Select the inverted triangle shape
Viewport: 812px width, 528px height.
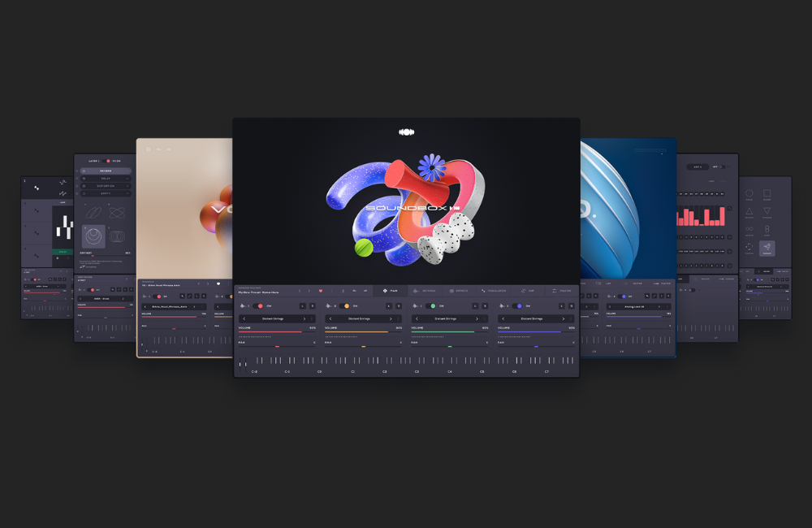click(767, 211)
